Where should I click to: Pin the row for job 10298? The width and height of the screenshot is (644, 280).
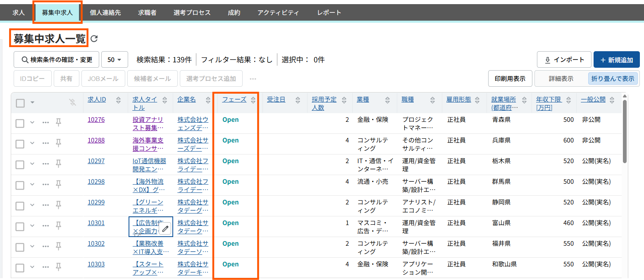(x=59, y=184)
